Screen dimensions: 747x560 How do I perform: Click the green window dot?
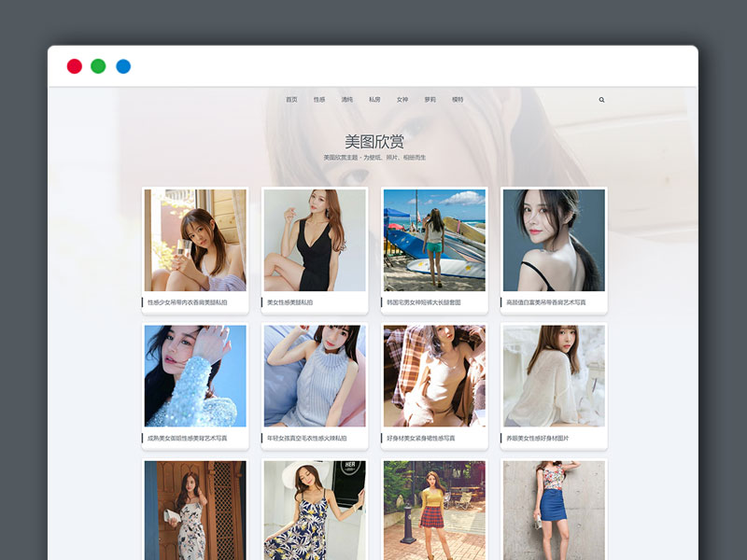tap(98, 66)
